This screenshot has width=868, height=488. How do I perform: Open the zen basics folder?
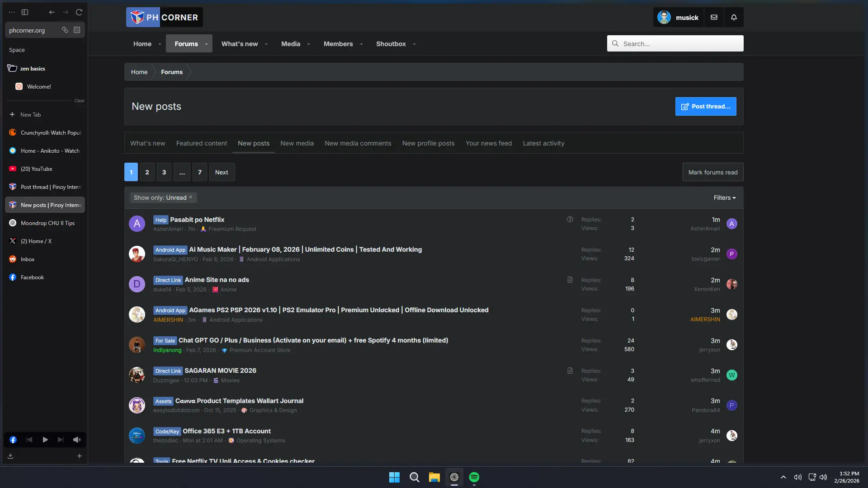click(x=45, y=69)
